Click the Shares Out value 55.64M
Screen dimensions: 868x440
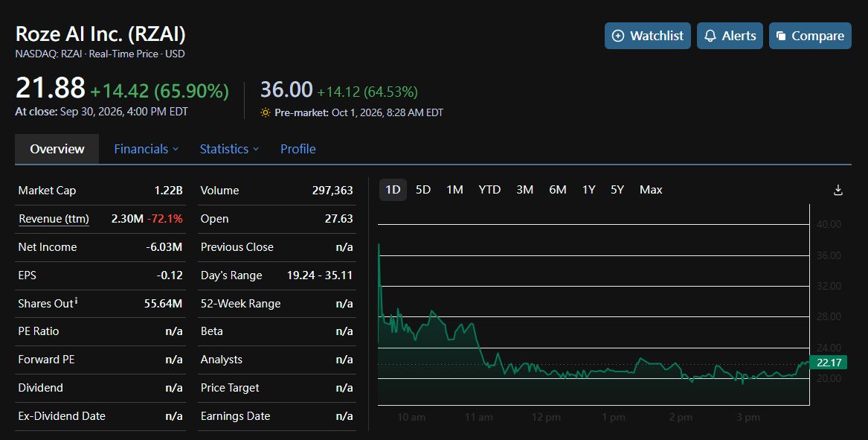[164, 304]
